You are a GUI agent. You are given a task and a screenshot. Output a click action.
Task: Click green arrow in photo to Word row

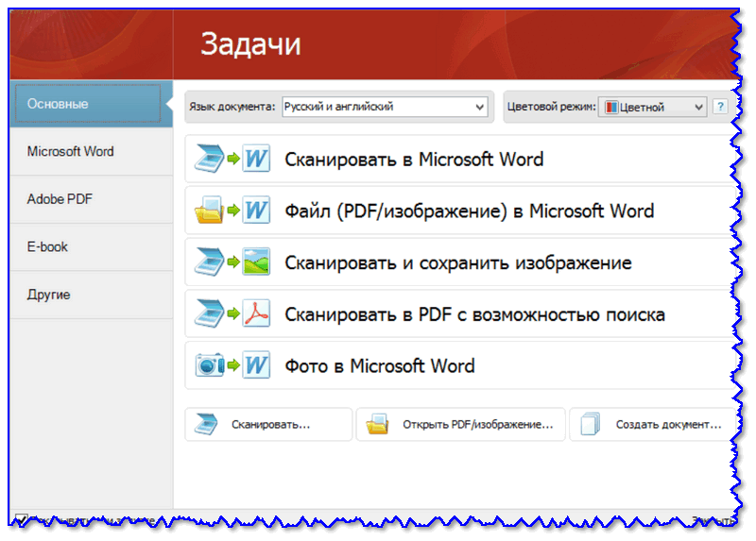(233, 364)
